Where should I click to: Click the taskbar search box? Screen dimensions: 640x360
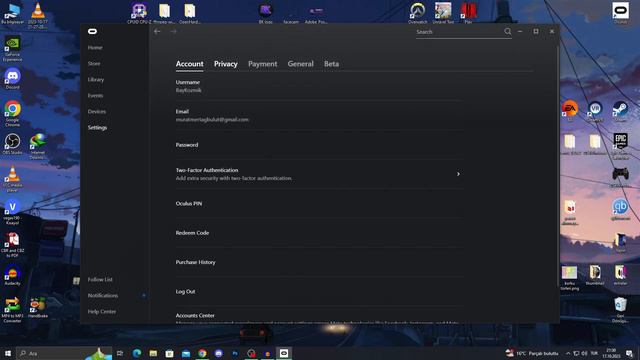click(x=64, y=353)
